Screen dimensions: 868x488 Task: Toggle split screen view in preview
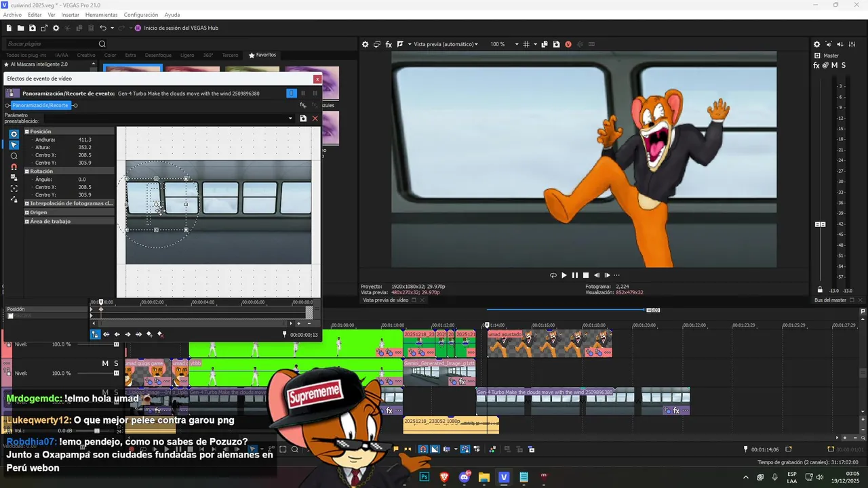401,44
